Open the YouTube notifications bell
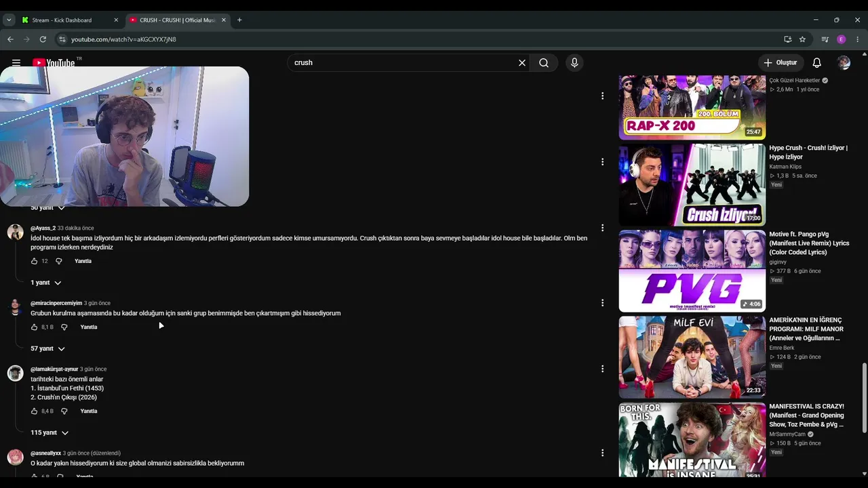This screenshot has width=868, height=488. tap(817, 62)
